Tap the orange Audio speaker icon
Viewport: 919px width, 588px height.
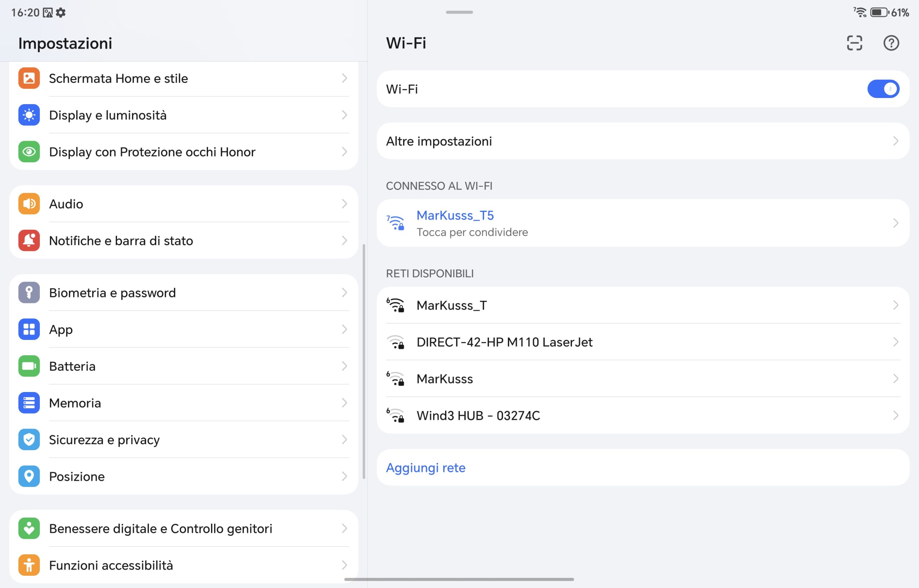click(29, 204)
